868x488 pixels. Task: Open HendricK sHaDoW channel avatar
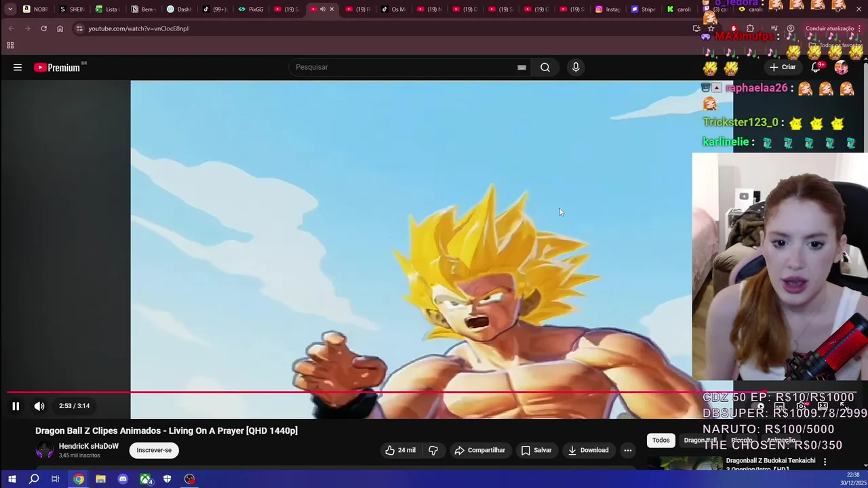click(x=44, y=450)
